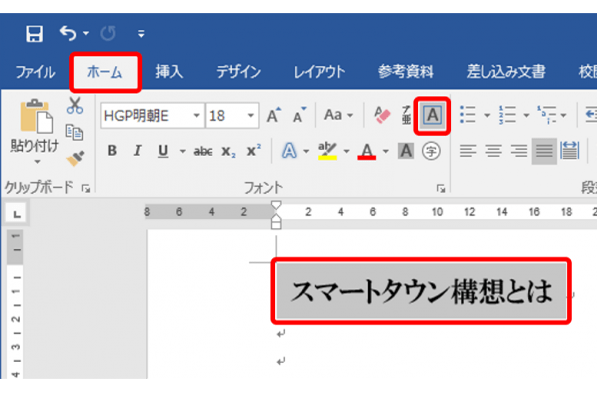Viewport: 597px width, 398px height.
Task: Customize the Quick Access Toolbar
Action: coord(141,34)
